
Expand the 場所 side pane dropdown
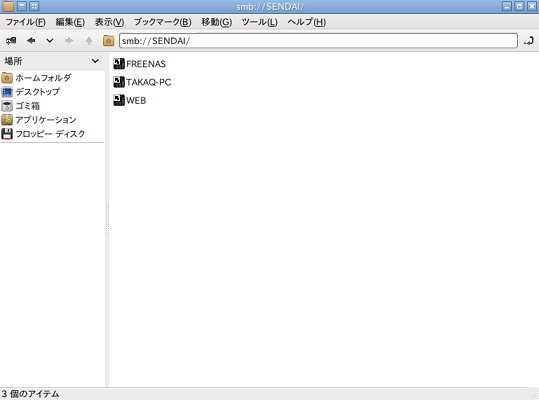pos(95,61)
